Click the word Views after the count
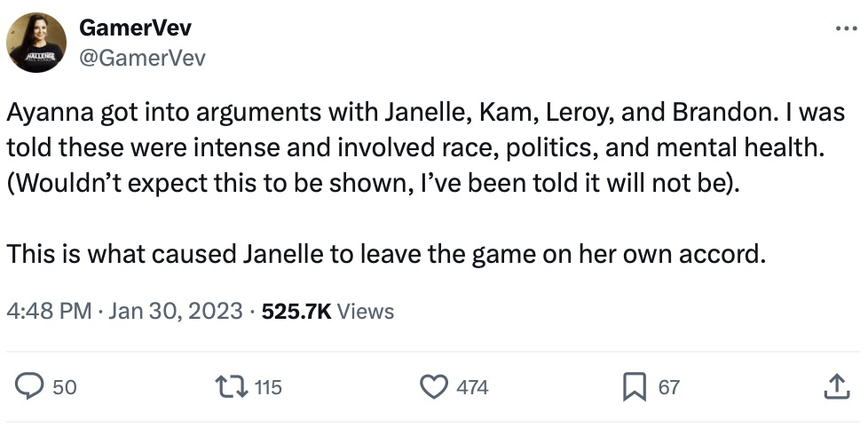 366,311
